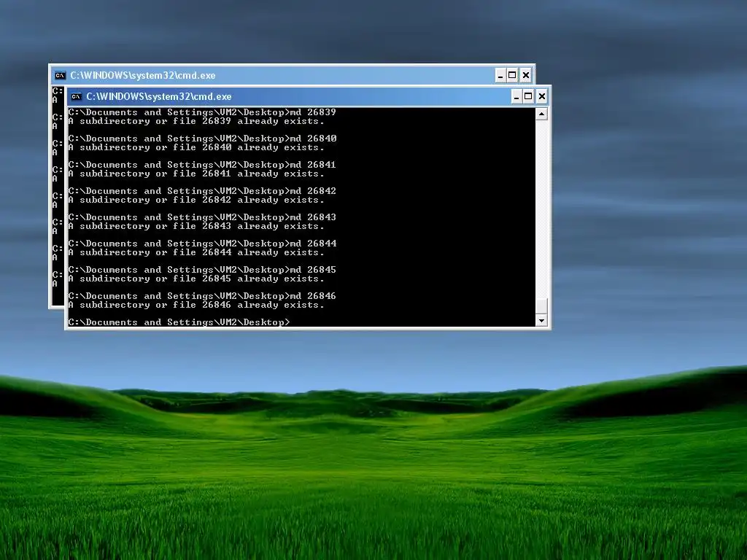Click 'file 26840 already exists' message

pyautogui.click(x=196, y=147)
